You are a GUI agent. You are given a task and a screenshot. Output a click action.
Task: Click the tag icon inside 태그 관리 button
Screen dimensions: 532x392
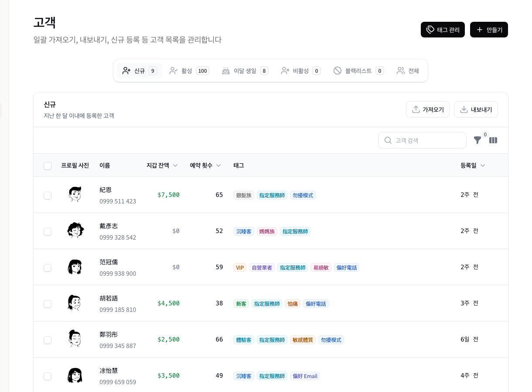tap(430, 30)
